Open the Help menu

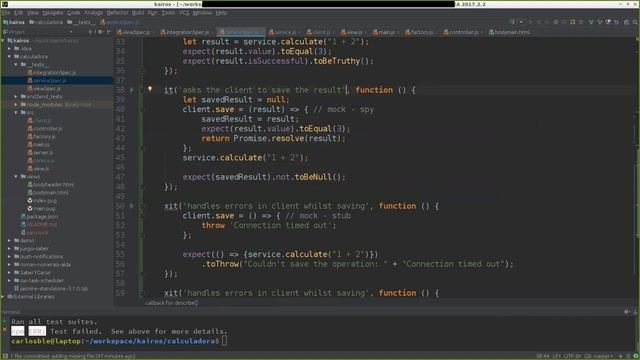[x=221, y=13]
